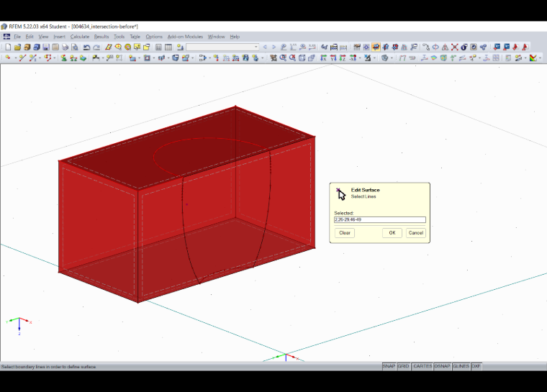Click the green surface support icon
The height and width of the screenshot is (392, 547).
[x=83, y=58]
